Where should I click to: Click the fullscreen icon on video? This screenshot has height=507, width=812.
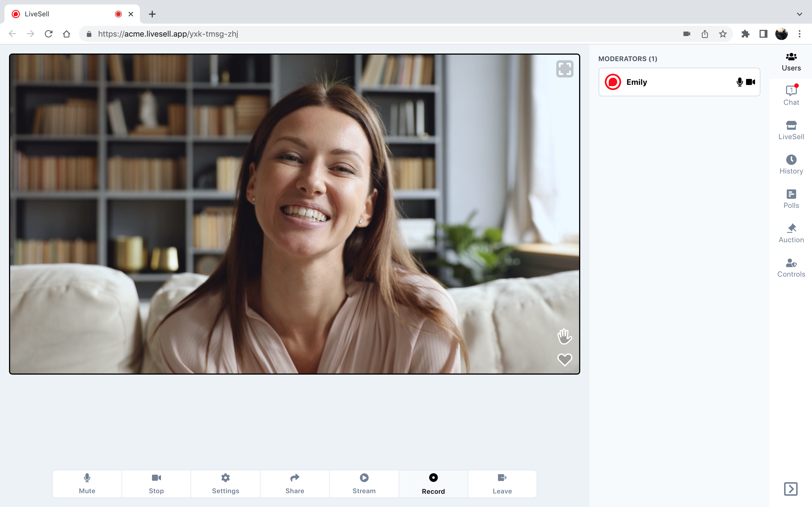coord(564,69)
